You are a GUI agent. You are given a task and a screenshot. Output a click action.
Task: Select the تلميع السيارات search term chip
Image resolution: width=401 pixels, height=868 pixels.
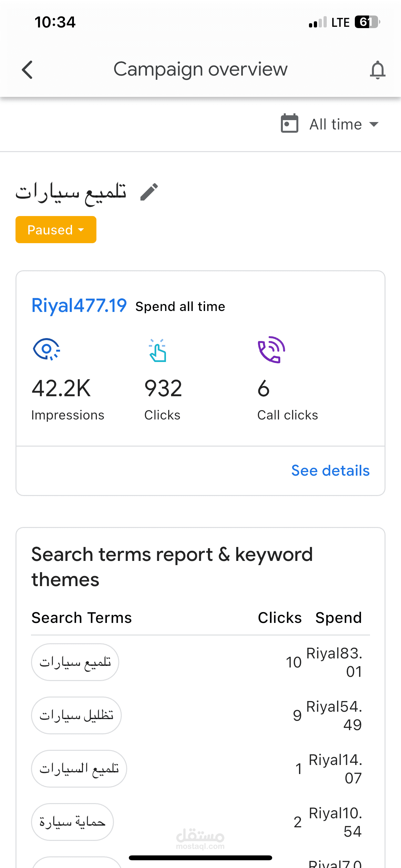pyautogui.click(x=79, y=769)
